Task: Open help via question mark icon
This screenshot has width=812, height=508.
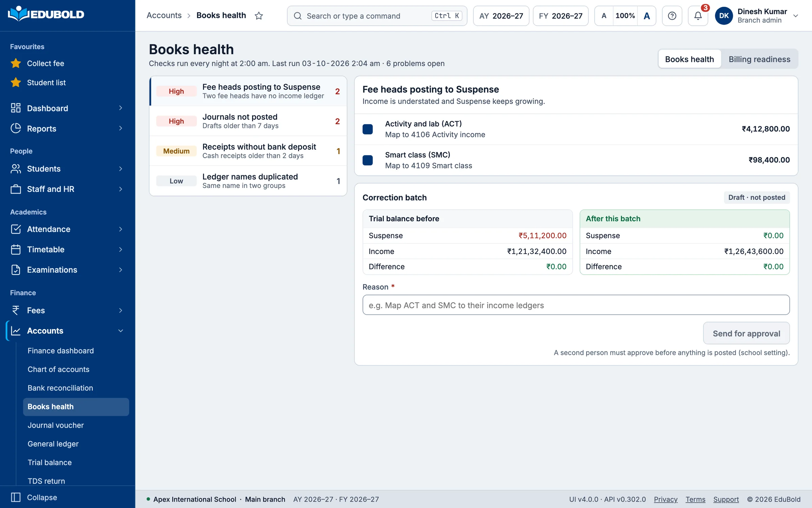Action: click(x=672, y=16)
